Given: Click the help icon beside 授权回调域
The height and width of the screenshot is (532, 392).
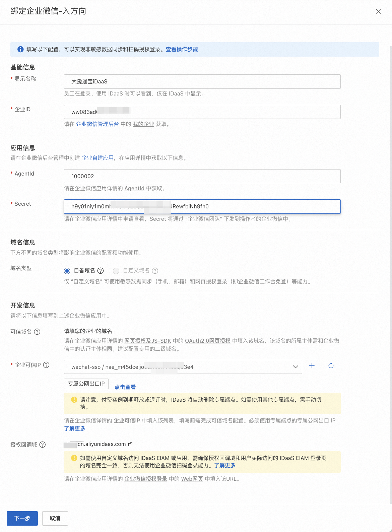Looking at the screenshot, I should tap(43, 445).
